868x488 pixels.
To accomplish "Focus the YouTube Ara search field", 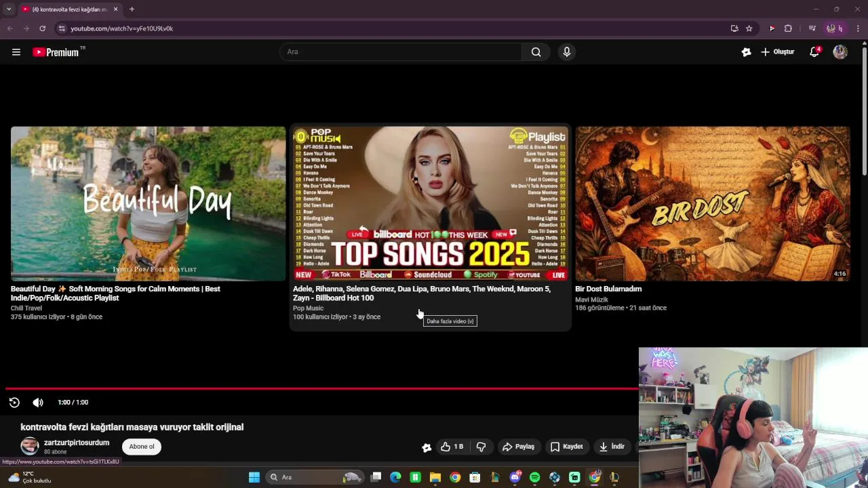I will pos(400,52).
